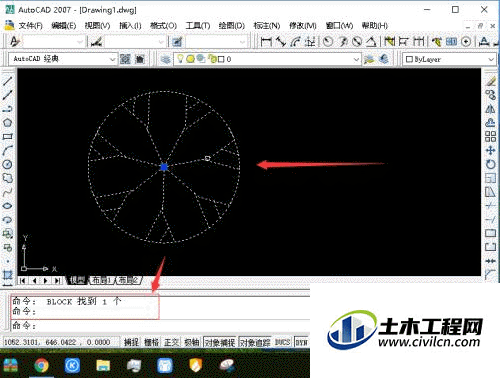Viewport: 500px width, 378px height.
Task: Toggle 对象捕捉 object snap in status bar
Action: pos(220,342)
